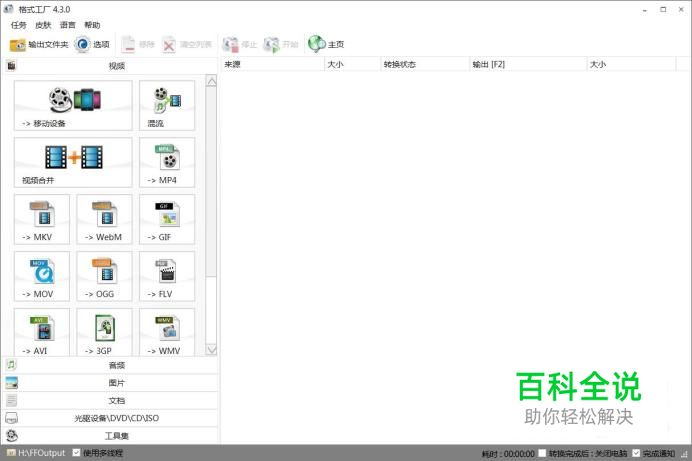692x461 pixels.
Task: Open the 混流 mux tool
Action: click(x=167, y=105)
